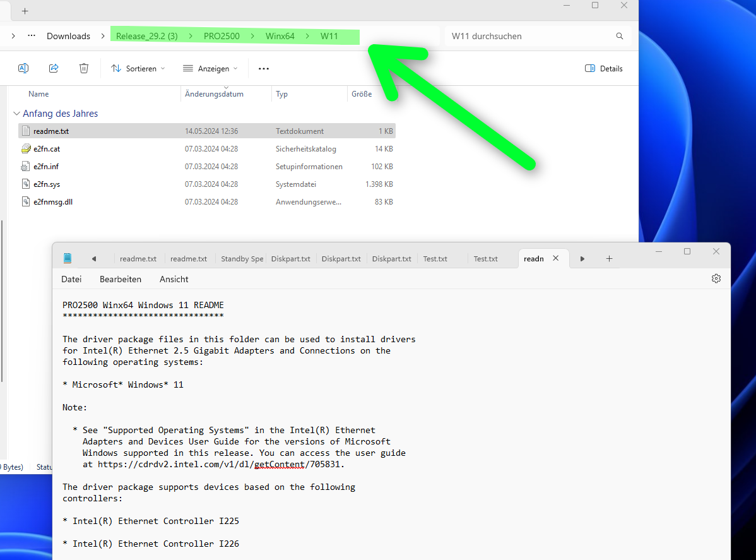Sort files by Name column header
This screenshot has width=756, height=560.
click(38, 94)
